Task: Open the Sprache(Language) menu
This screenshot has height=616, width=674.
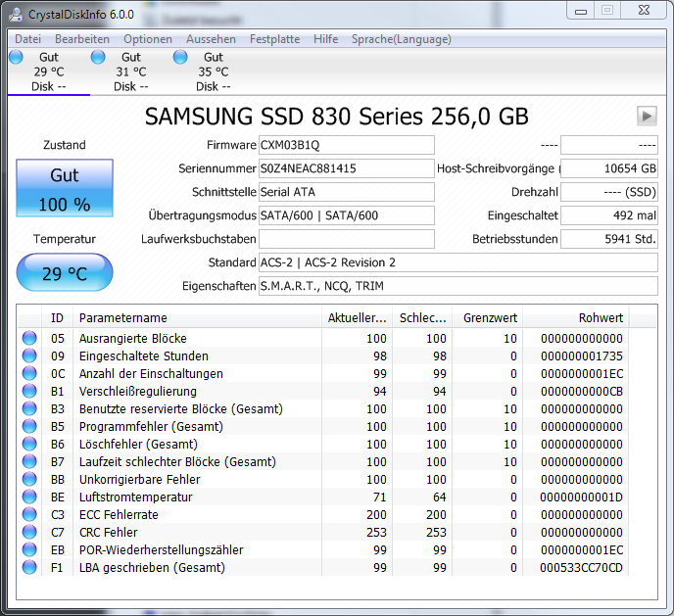Action: (x=402, y=39)
